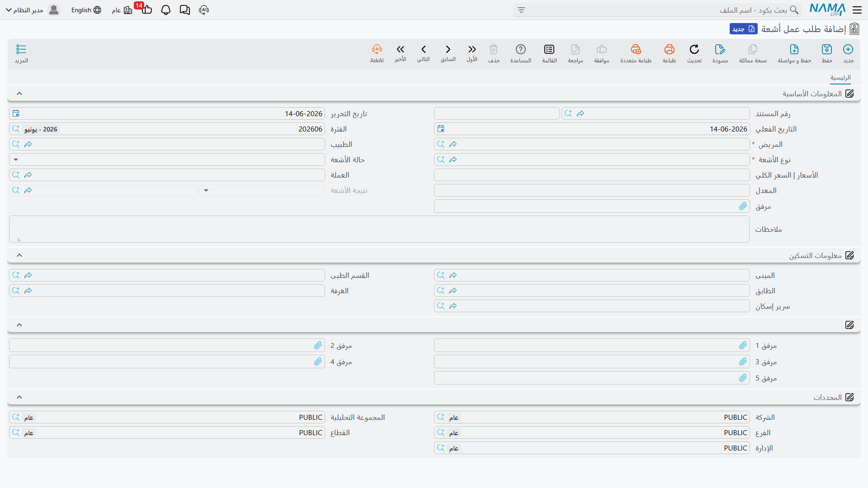868x488 pixels.
Task: Open the حالة الأشعة dropdown
Action: [x=16, y=160]
